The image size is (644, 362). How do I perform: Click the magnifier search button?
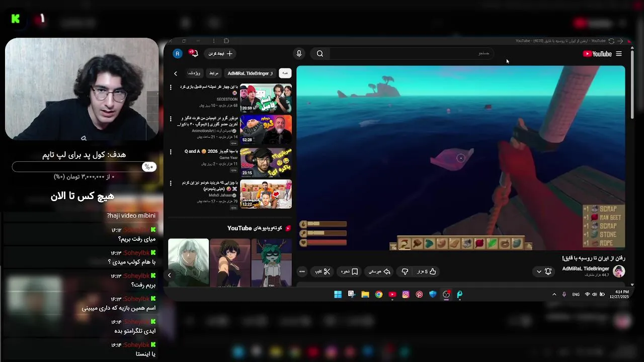click(x=320, y=54)
